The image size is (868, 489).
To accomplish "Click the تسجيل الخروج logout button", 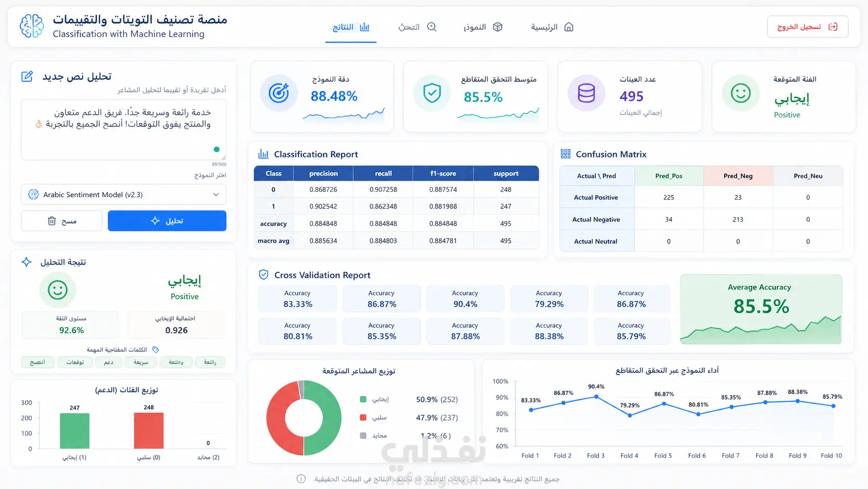I will click(807, 27).
